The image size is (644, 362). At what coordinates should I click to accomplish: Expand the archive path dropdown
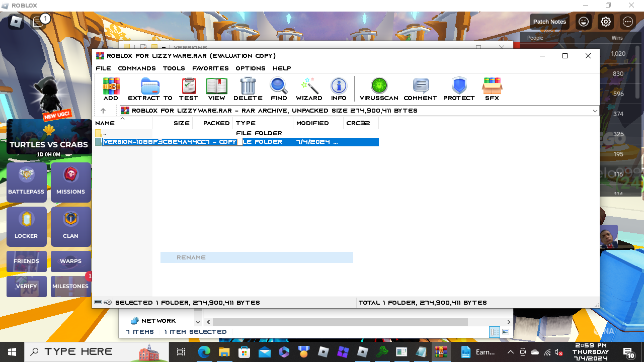click(x=595, y=111)
